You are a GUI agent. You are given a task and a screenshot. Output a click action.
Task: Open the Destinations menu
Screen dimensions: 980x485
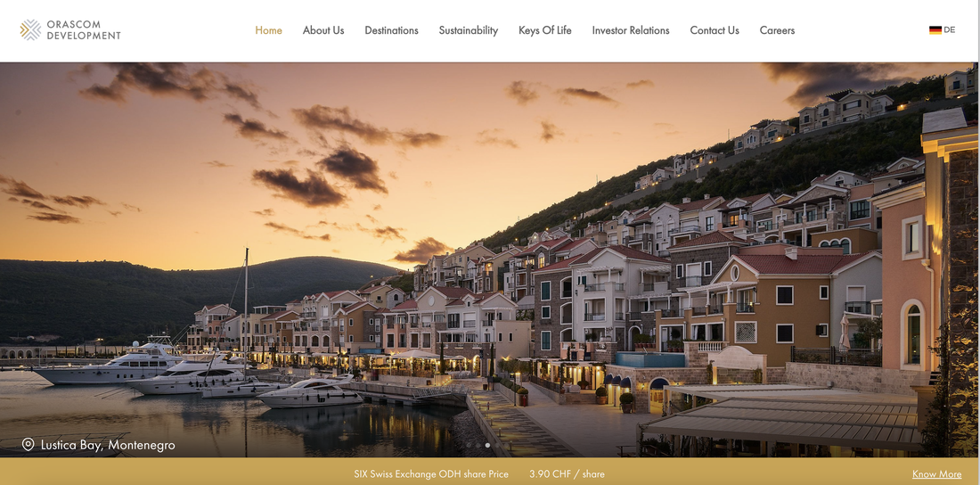(x=391, y=30)
